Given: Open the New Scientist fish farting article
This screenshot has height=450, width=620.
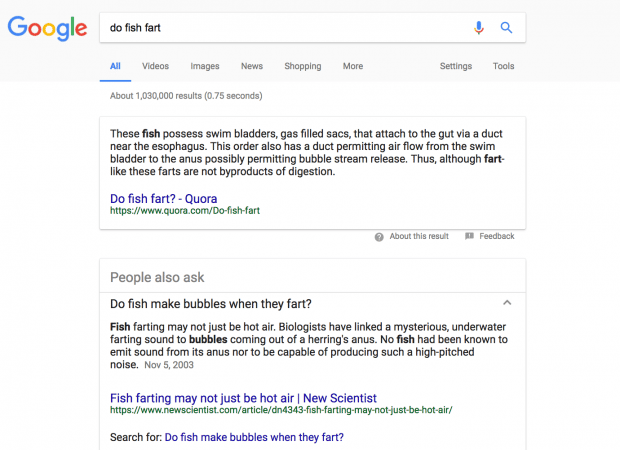Looking at the screenshot, I should click(x=243, y=397).
